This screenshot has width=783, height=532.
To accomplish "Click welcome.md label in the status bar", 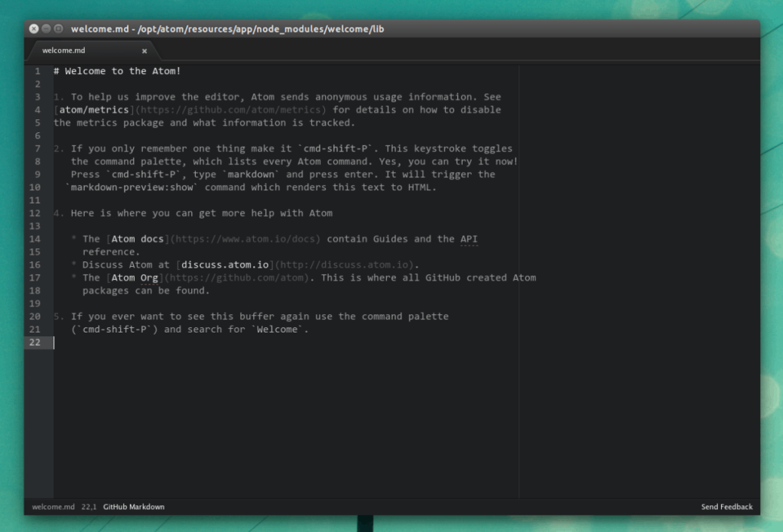I will pos(52,506).
